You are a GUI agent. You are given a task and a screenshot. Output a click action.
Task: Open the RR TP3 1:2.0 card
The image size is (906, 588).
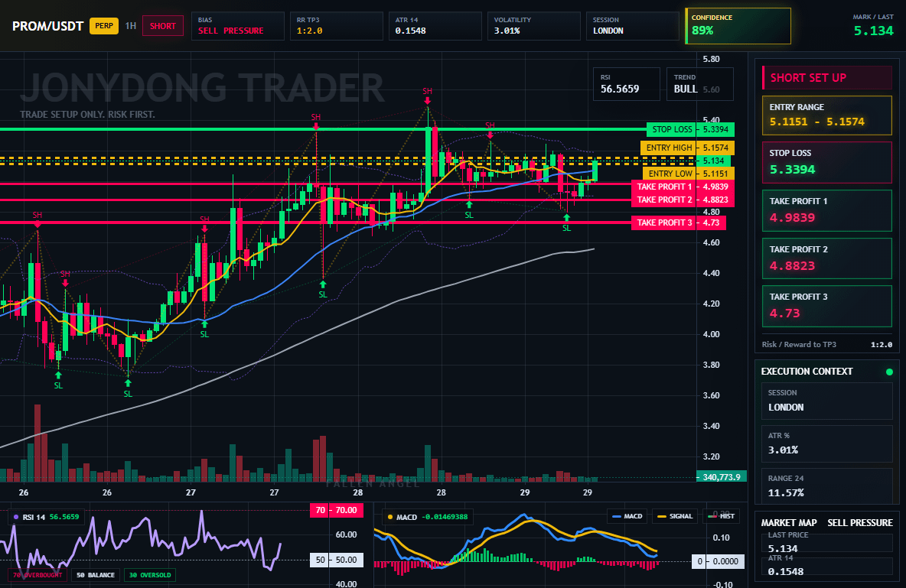[x=336, y=26]
